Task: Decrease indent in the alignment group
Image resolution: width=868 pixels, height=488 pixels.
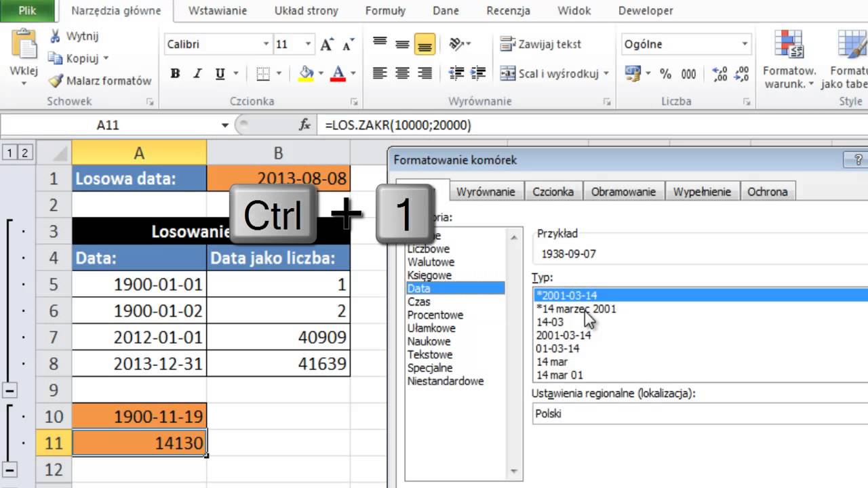Action: pos(456,73)
